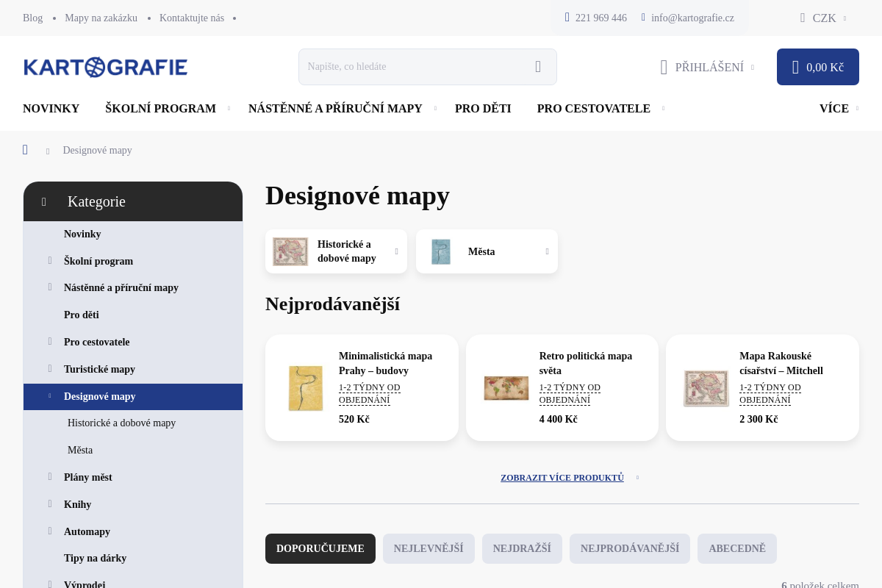Click the envelope icon beside info@kartografie.cz

point(643,18)
